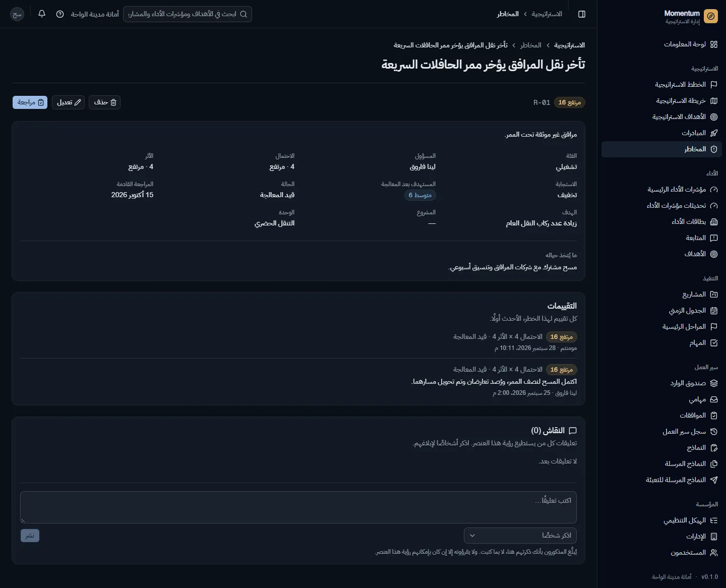The image size is (726, 588).
Task: Click the users icon beside المستخدمون
Action: (714, 553)
